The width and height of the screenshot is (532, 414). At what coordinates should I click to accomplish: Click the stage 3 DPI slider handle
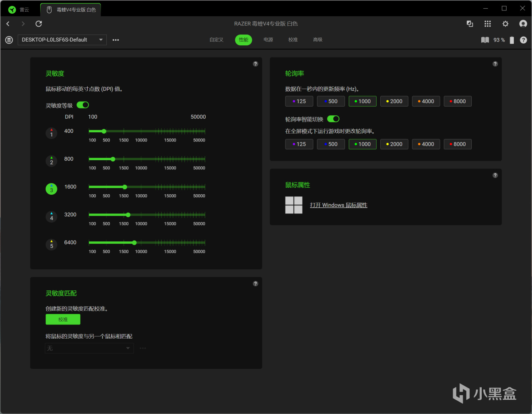point(125,187)
